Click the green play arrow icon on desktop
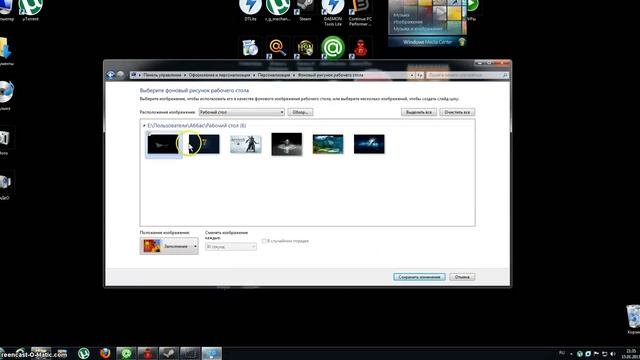640x360 pixels. 472,6
